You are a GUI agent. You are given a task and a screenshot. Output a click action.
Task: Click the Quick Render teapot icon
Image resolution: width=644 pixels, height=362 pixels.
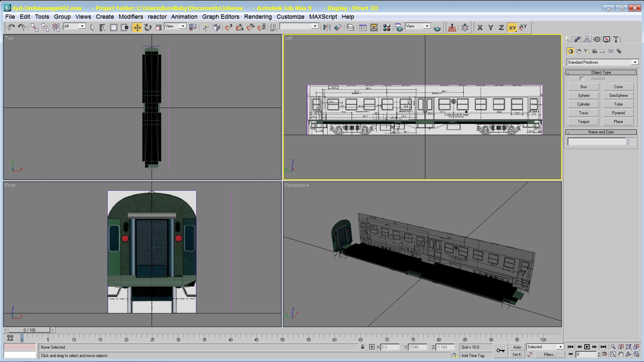coord(437,28)
